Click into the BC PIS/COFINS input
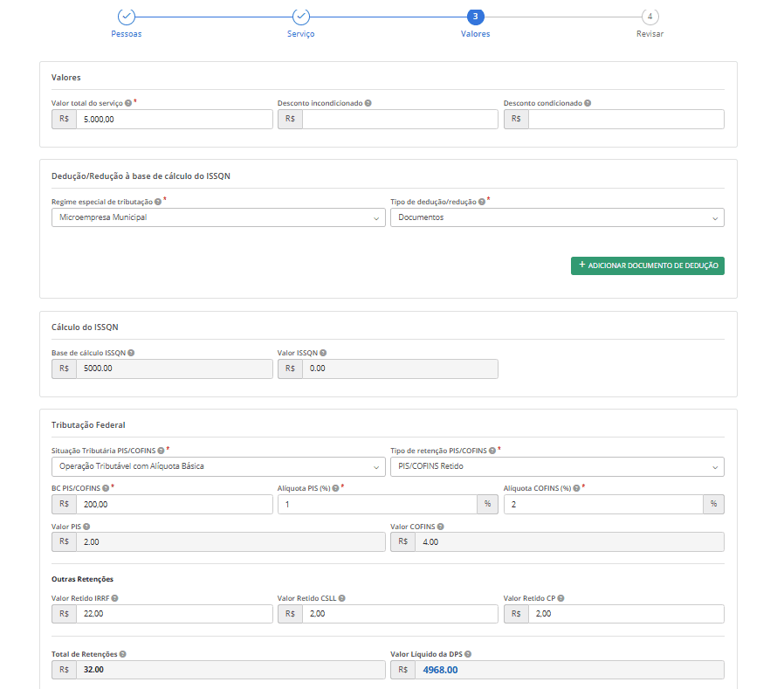Viewport: 784px width, 689px height. coord(174,504)
